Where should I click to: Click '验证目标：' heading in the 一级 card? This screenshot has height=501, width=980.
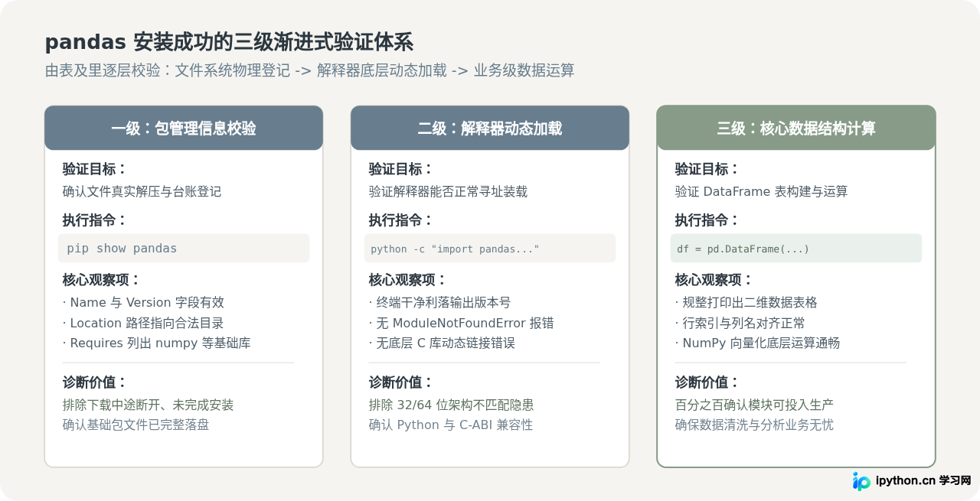pos(94,169)
